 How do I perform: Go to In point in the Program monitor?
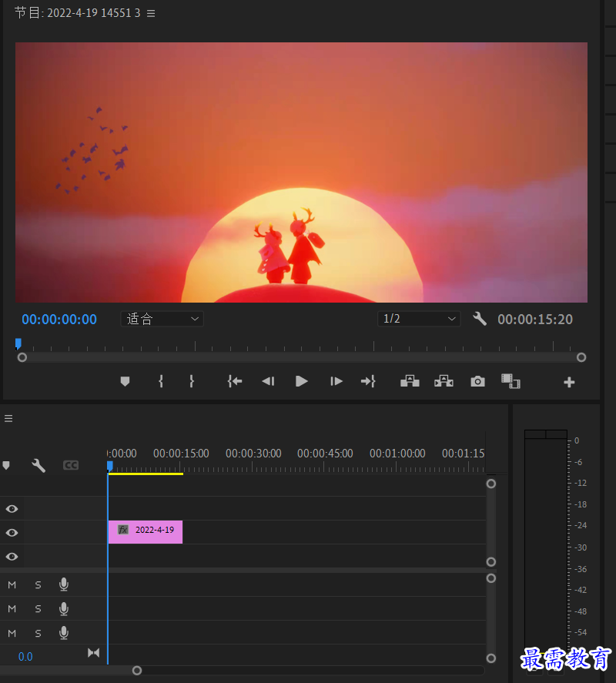tap(234, 382)
